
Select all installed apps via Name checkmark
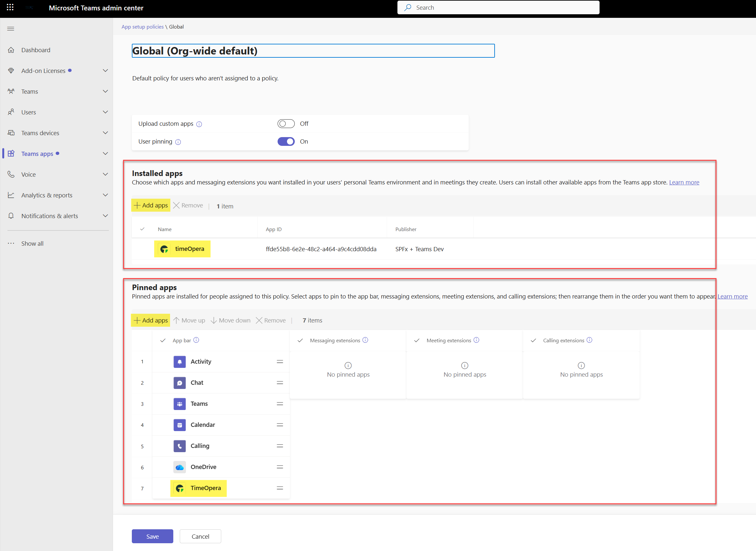[142, 229]
